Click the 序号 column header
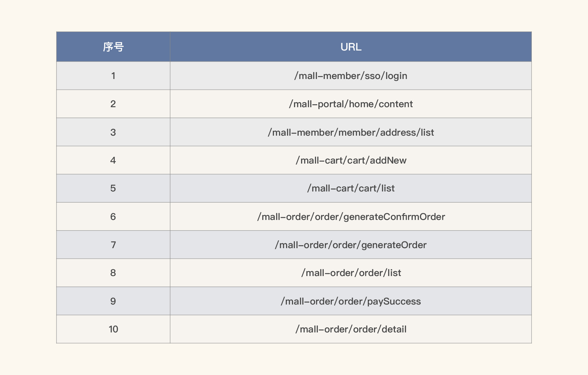 click(x=113, y=47)
